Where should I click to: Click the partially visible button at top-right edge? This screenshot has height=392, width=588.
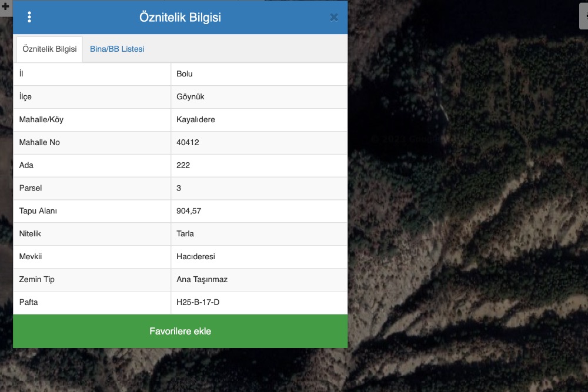point(583,15)
